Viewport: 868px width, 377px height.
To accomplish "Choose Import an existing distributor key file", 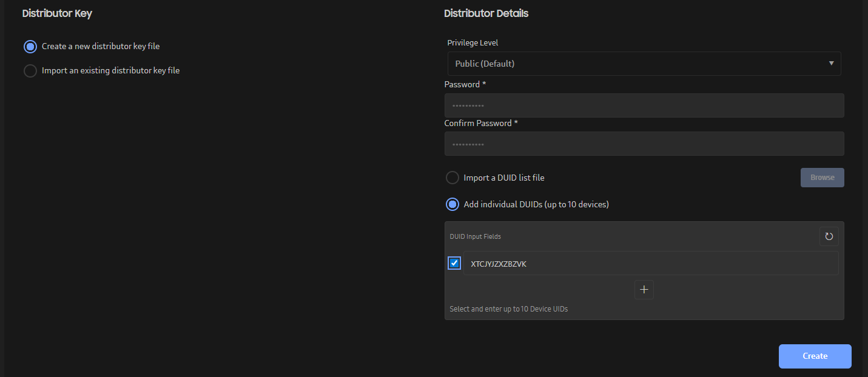I will tap(30, 71).
